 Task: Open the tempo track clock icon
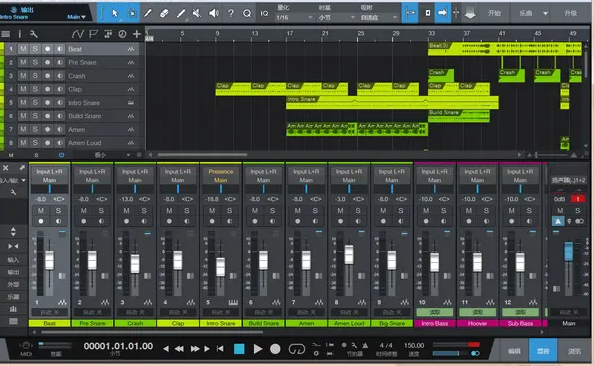click(x=122, y=34)
